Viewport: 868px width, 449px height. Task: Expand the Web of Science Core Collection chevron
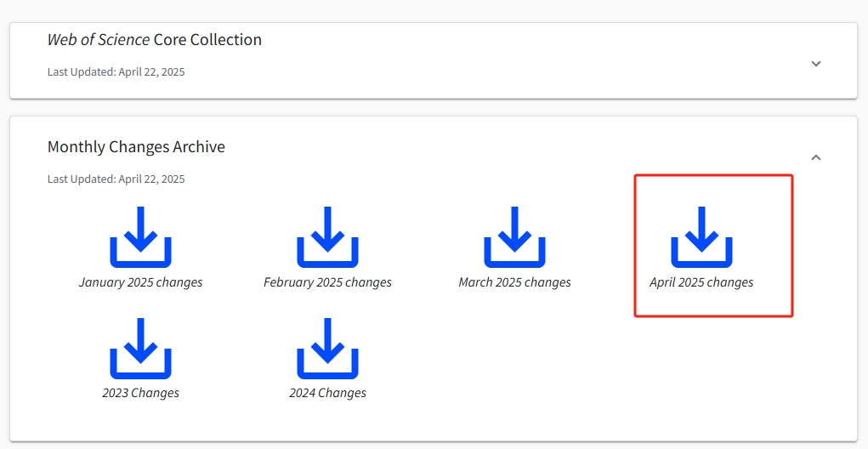(x=816, y=64)
